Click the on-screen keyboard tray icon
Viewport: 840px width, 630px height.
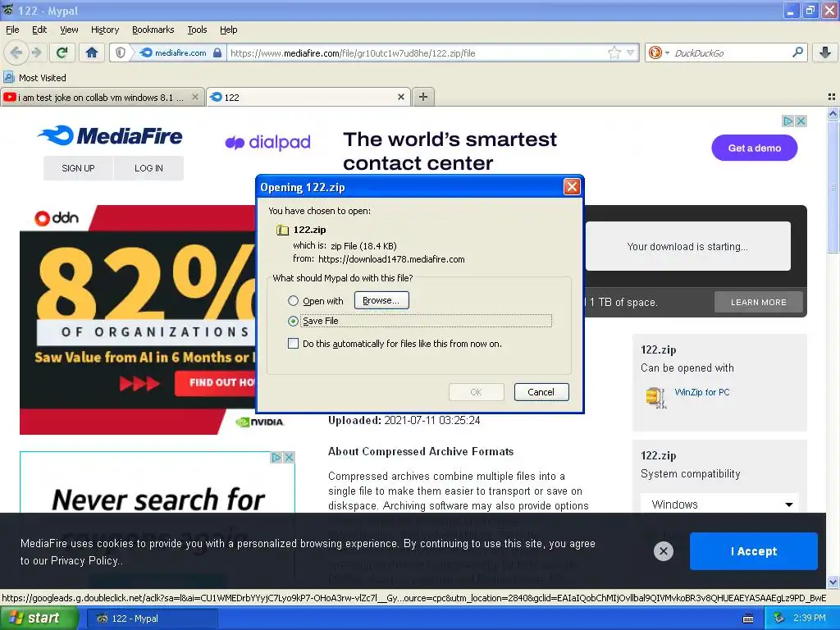[x=748, y=619]
